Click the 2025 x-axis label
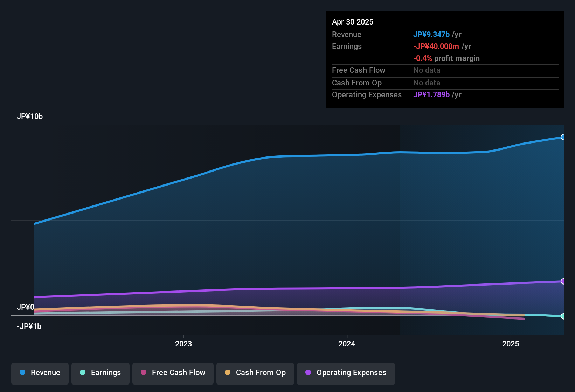The height and width of the screenshot is (392, 575). coord(511,344)
